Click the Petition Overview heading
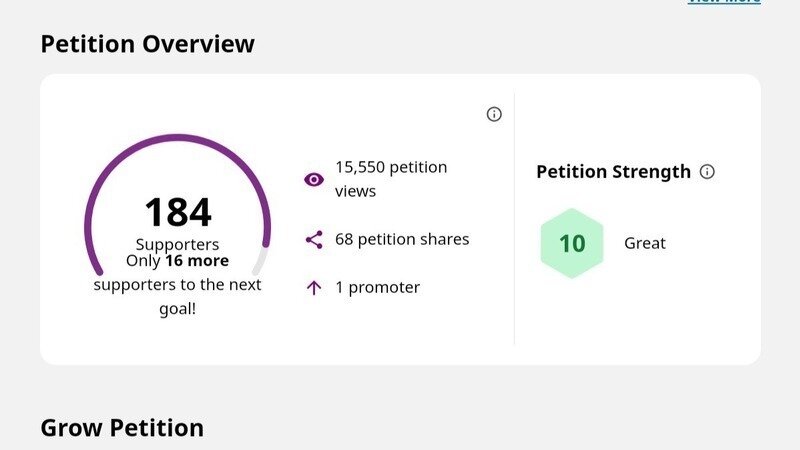Viewport: 800px width, 450px height. click(x=147, y=44)
